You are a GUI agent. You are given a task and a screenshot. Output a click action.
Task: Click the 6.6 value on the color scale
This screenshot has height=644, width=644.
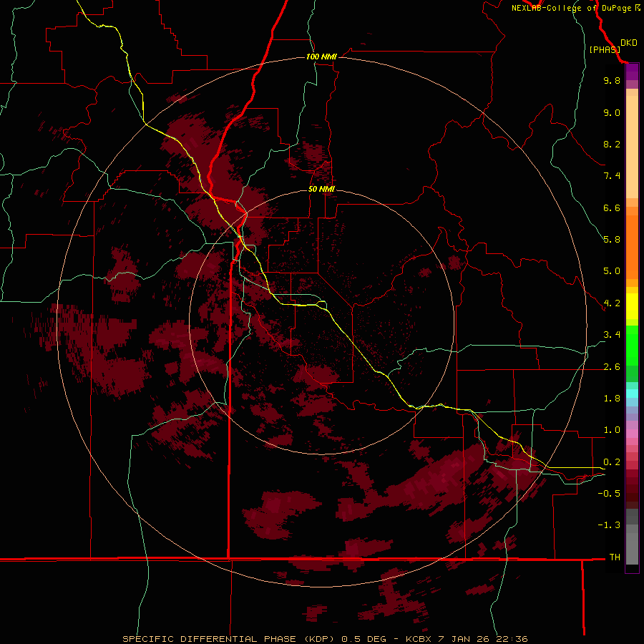click(612, 208)
